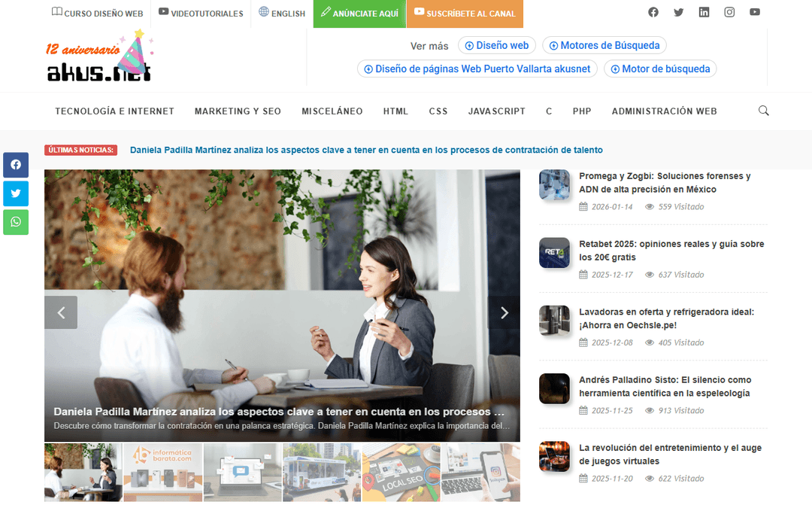The width and height of the screenshot is (812, 508).
Task: Go to the next slide arrow
Action: (x=504, y=312)
